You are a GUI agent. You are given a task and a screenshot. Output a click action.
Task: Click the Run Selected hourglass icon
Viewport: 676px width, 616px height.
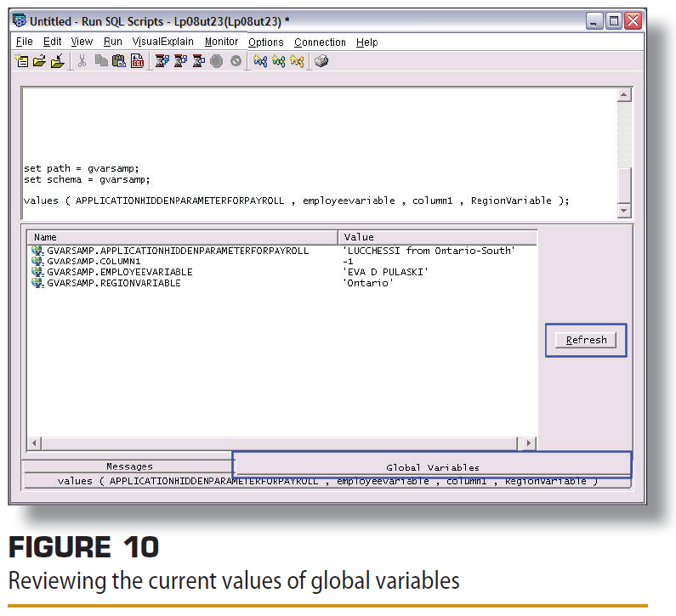pos(198,60)
